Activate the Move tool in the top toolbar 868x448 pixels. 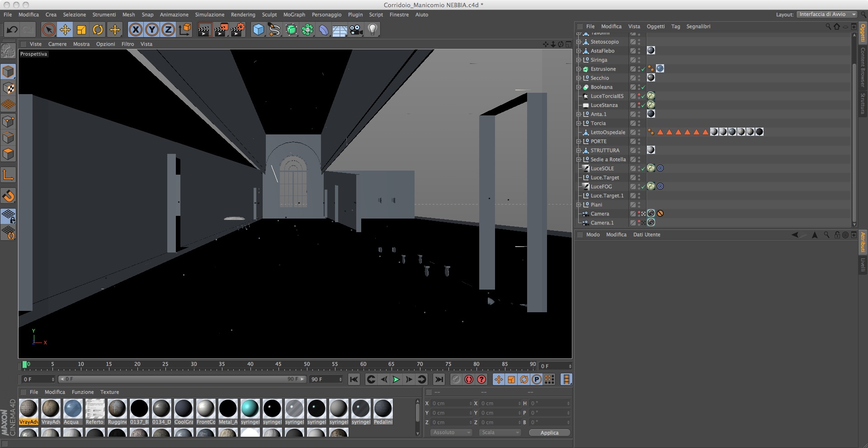coord(65,30)
